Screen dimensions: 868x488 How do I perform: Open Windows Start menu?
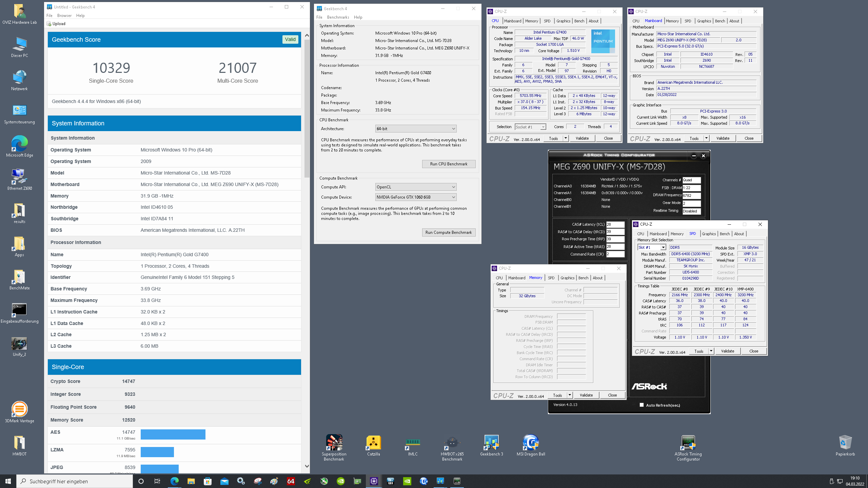pos(8,481)
